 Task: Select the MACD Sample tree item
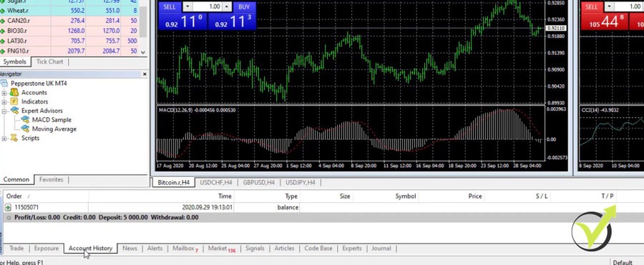(52, 119)
